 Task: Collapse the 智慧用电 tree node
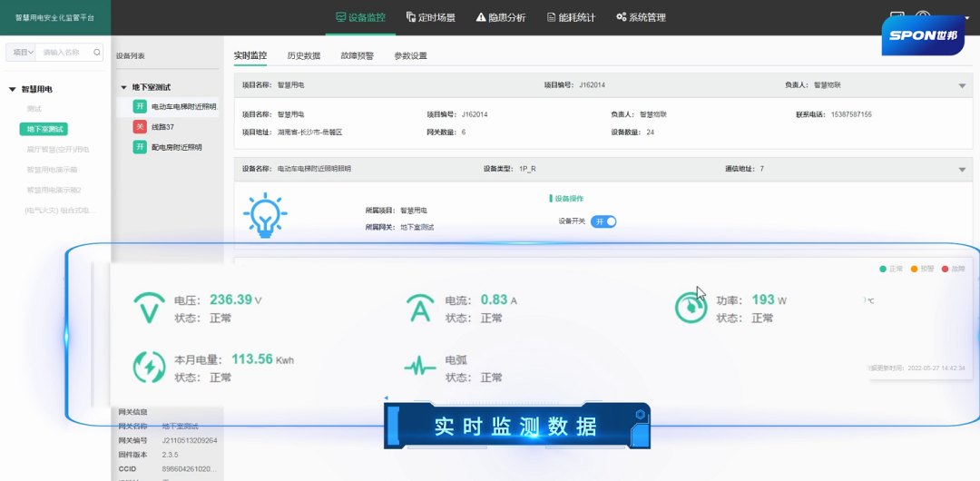(x=13, y=90)
